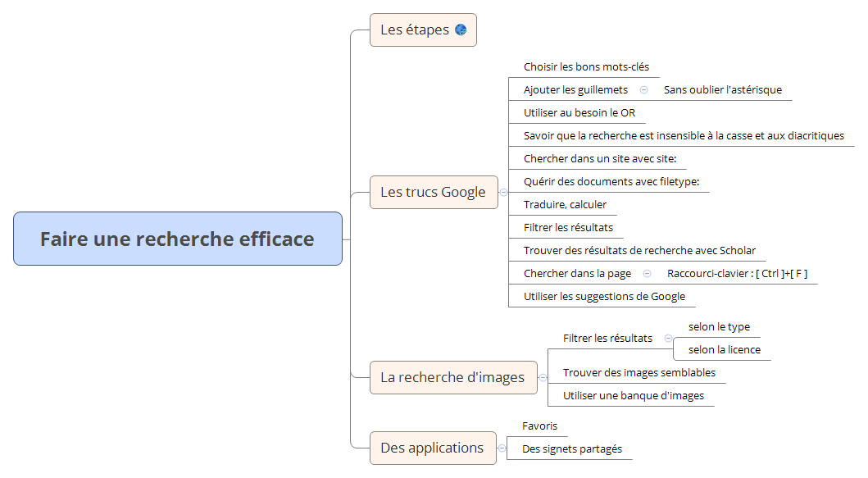Screen dimensions: 868x478
Task: Collapse the Des applications branch
Action: tap(502, 448)
